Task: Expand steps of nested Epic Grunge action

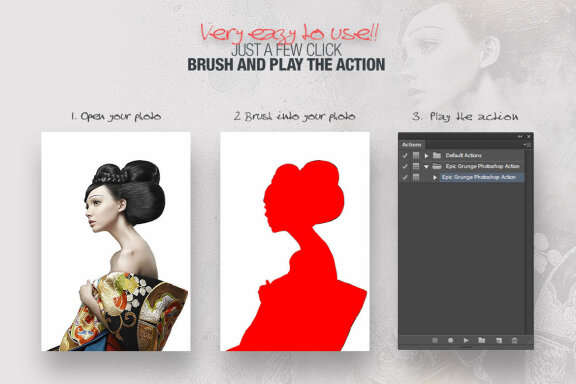Action: 435,177
